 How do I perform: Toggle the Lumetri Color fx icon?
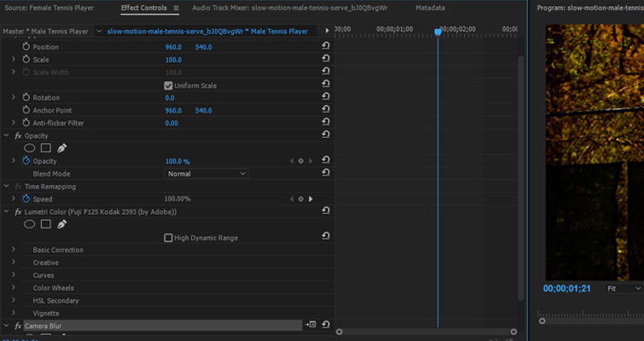18,212
